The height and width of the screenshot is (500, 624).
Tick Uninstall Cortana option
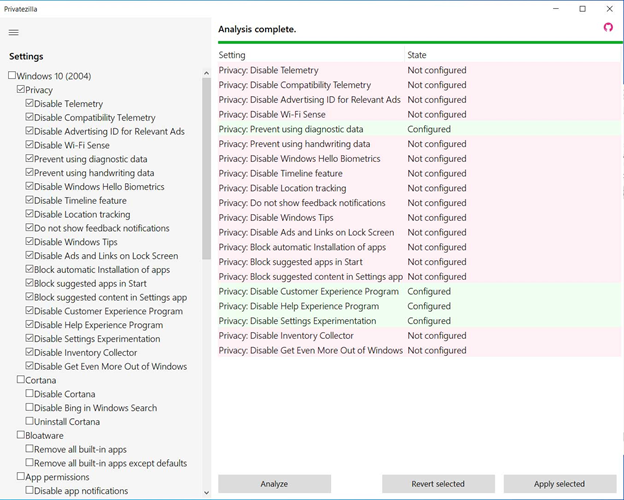pos(30,422)
